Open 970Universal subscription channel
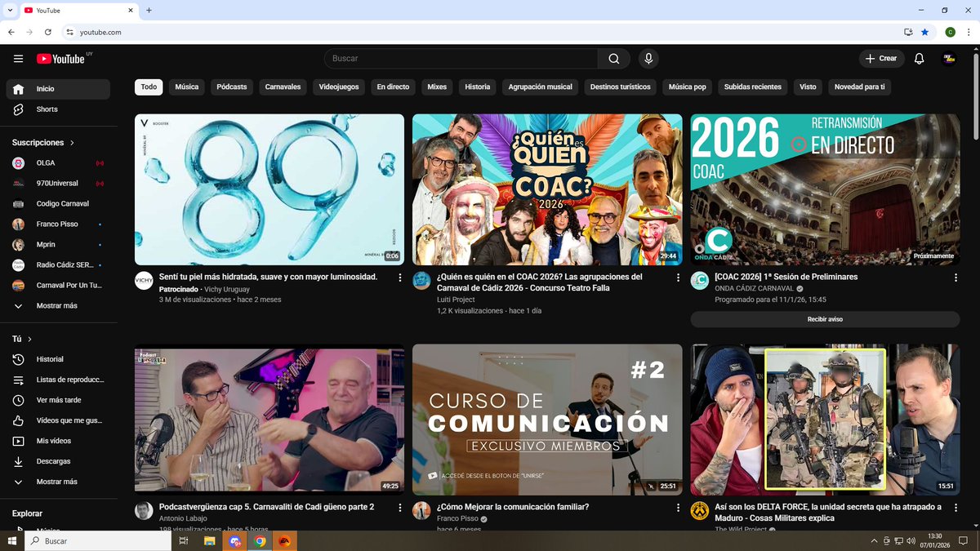 [58, 183]
